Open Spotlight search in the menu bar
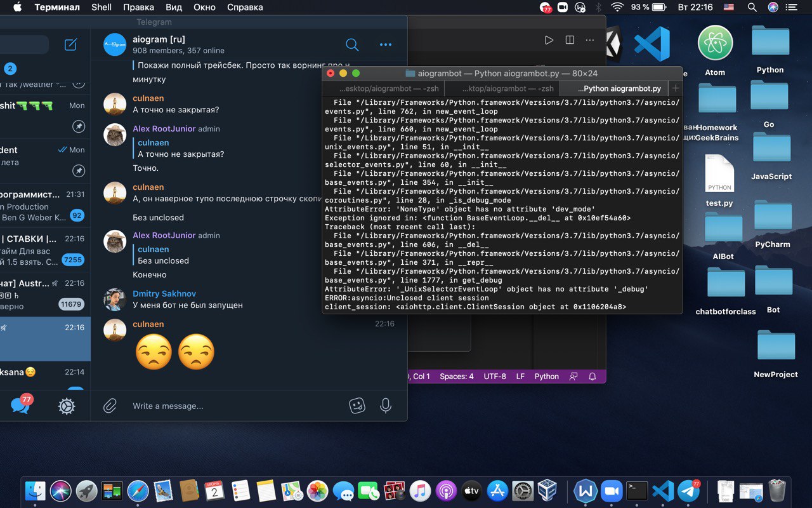This screenshot has height=508, width=812. [752, 7]
